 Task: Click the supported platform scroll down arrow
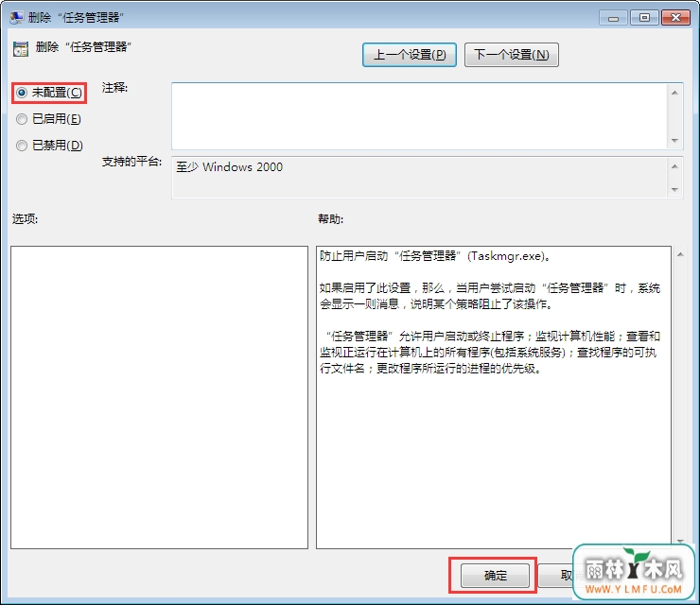(x=674, y=190)
